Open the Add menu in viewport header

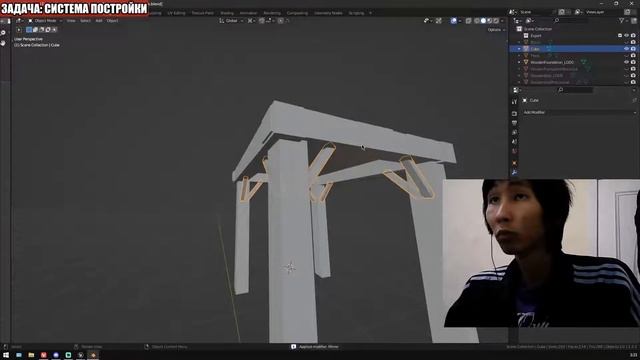[x=99, y=20]
